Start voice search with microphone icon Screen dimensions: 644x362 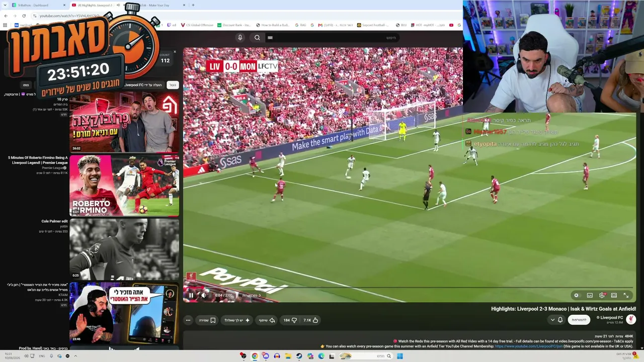pos(240,38)
